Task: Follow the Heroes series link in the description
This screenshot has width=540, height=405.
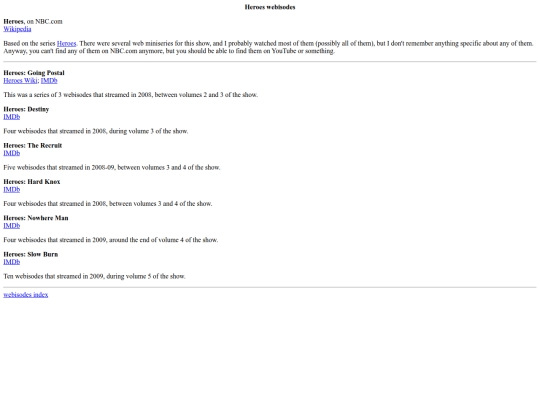Action: [66, 43]
